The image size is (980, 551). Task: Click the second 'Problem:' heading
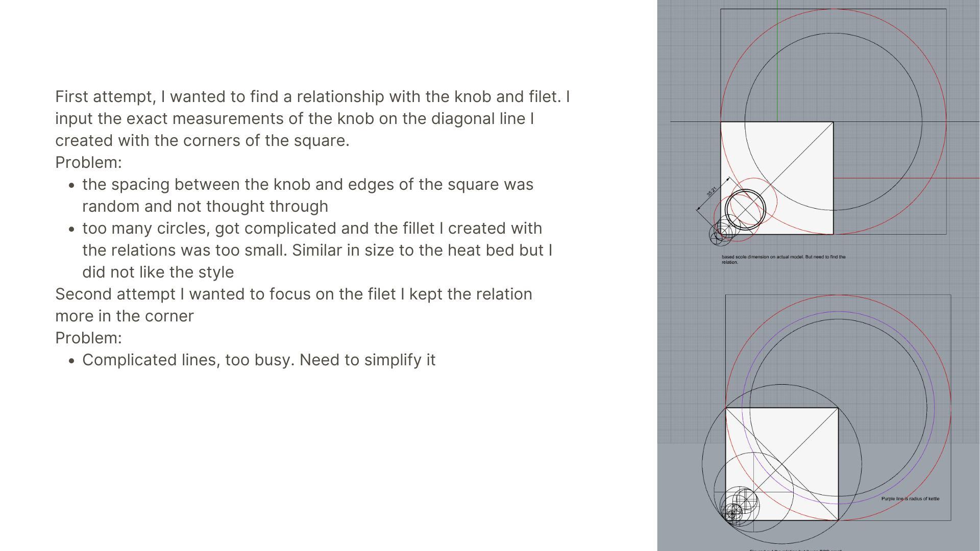pyautogui.click(x=88, y=338)
